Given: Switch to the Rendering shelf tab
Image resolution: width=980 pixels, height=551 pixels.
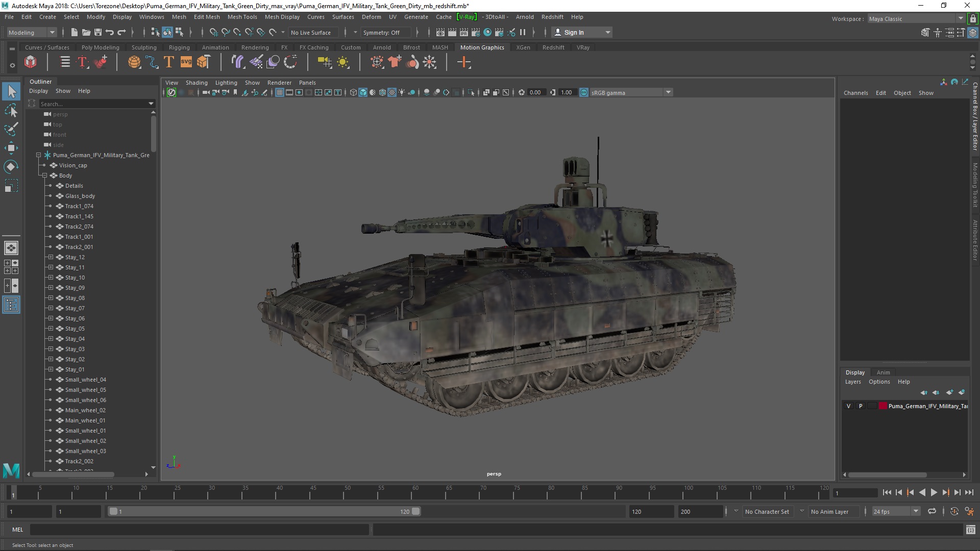Looking at the screenshot, I should [x=255, y=47].
